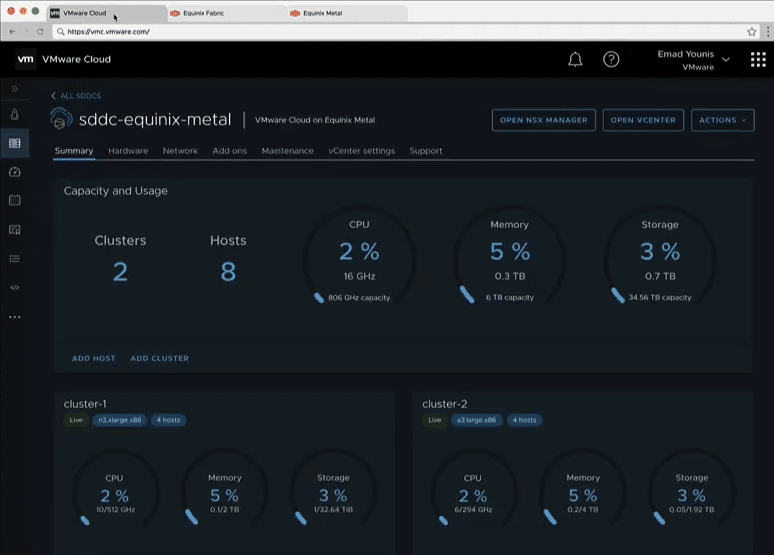Open the apps grid switcher icon
Viewport: 774px width, 555px height.
pos(758,59)
